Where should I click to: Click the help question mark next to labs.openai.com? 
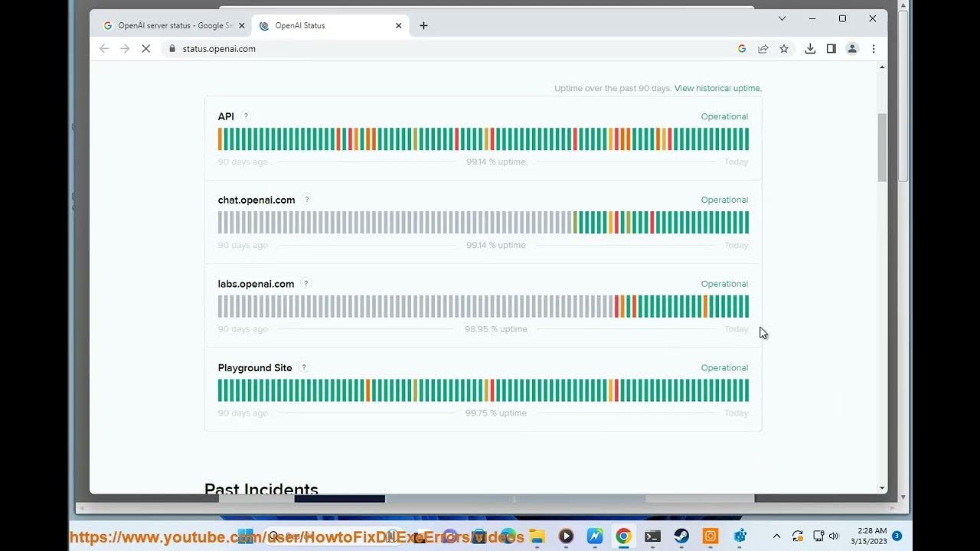(x=305, y=283)
